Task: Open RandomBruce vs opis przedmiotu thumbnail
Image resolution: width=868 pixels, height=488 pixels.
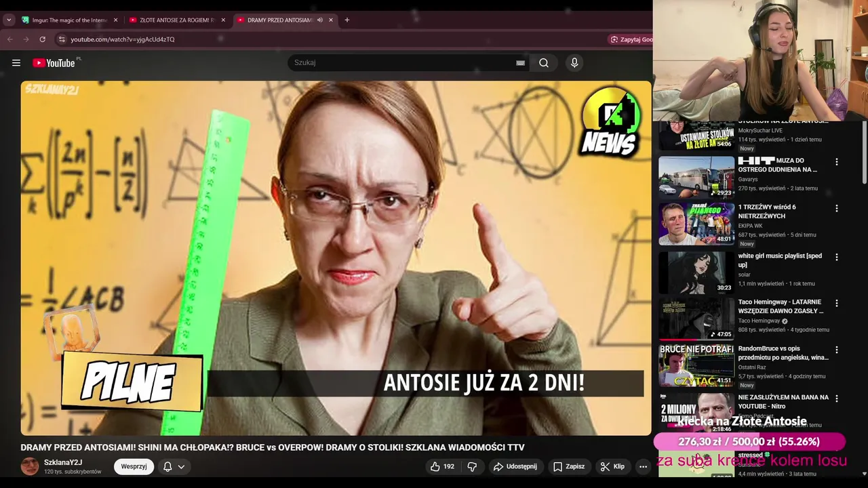Action: click(x=696, y=365)
